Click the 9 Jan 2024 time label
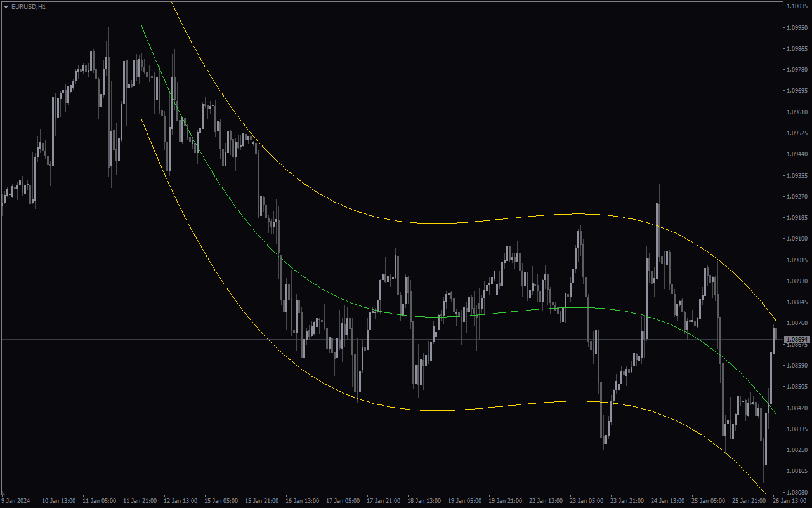Viewport: 812px width, 508px height. (x=15, y=501)
